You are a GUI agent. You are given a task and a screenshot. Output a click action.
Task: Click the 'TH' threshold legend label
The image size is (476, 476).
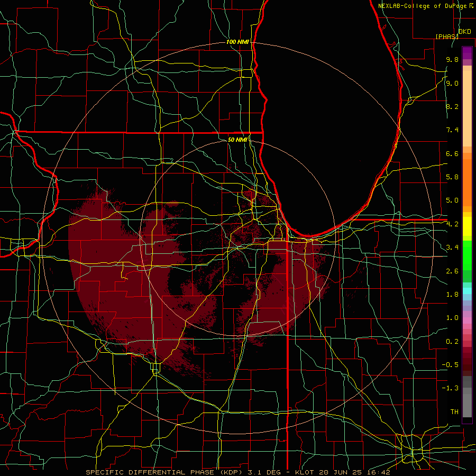pos(454,412)
